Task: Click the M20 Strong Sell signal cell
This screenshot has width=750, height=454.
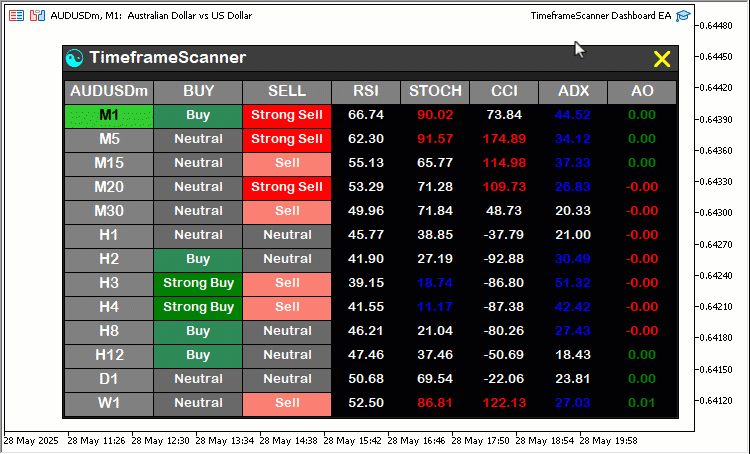Action: 287,188
